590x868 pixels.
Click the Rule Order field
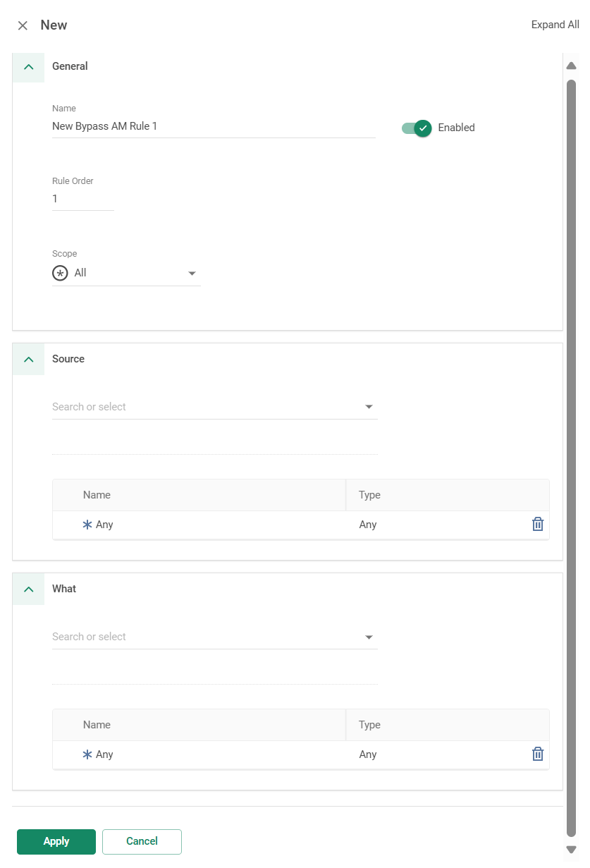tap(83, 200)
